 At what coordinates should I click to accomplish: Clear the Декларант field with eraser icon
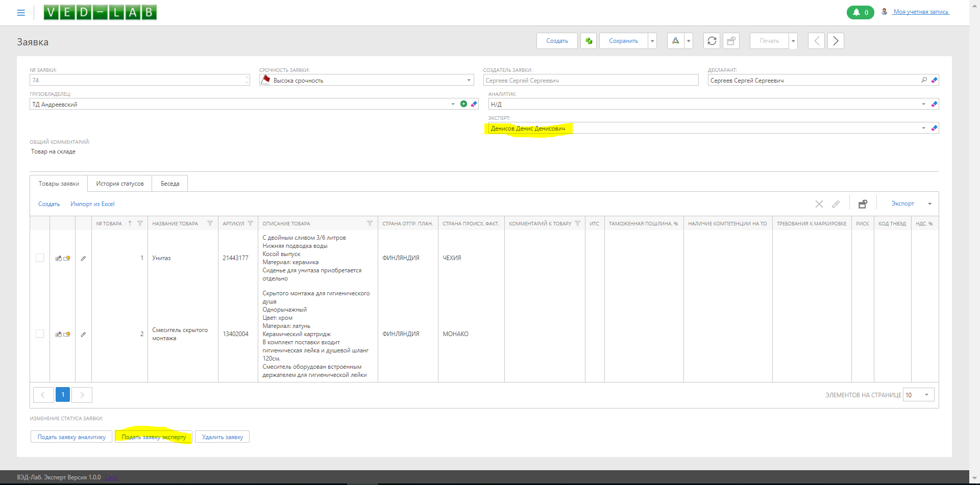pyautogui.click(x=934, y=80)
